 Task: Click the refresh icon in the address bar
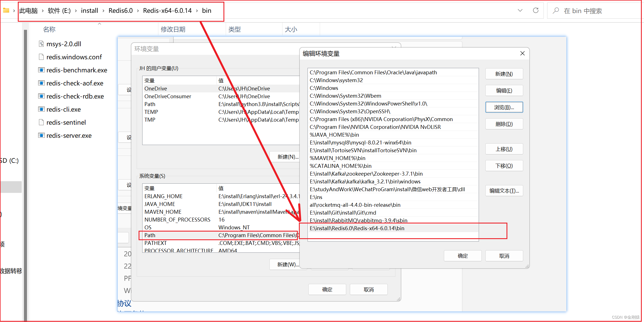tap(535, 11)
